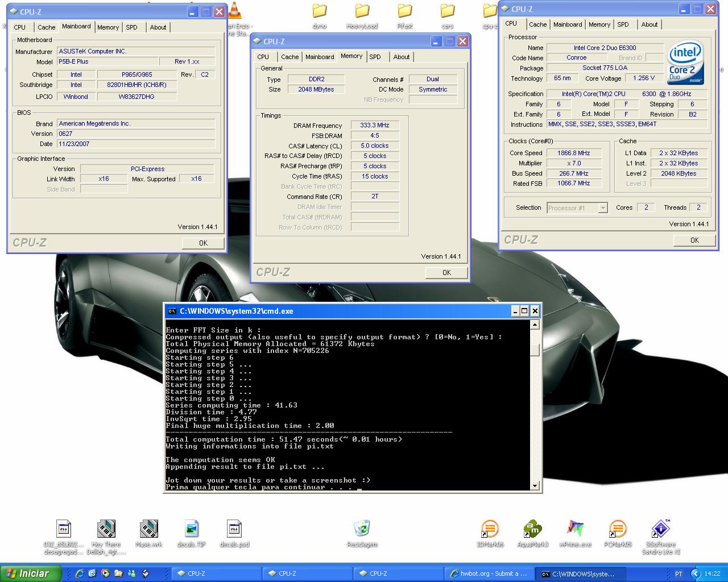The image size is (728, 582).
Task: Click the BIOS Date 11/23/2007 field
Action: 136,144
